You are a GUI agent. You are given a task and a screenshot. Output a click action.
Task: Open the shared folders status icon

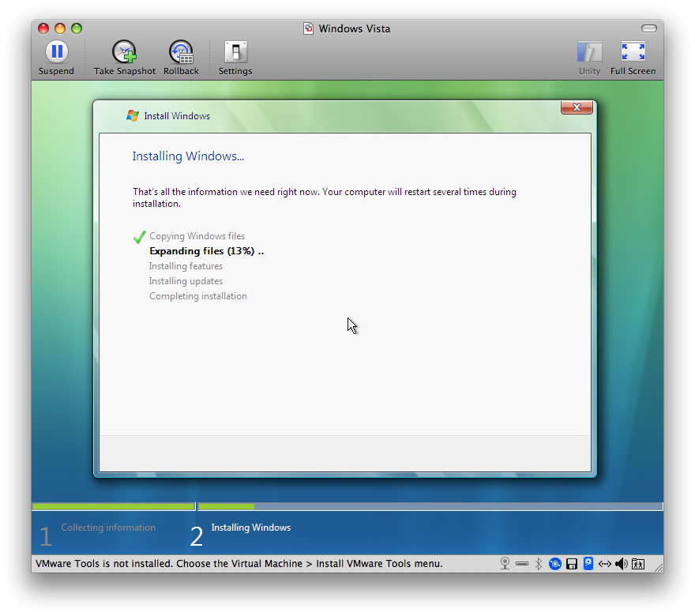[638, 564]
